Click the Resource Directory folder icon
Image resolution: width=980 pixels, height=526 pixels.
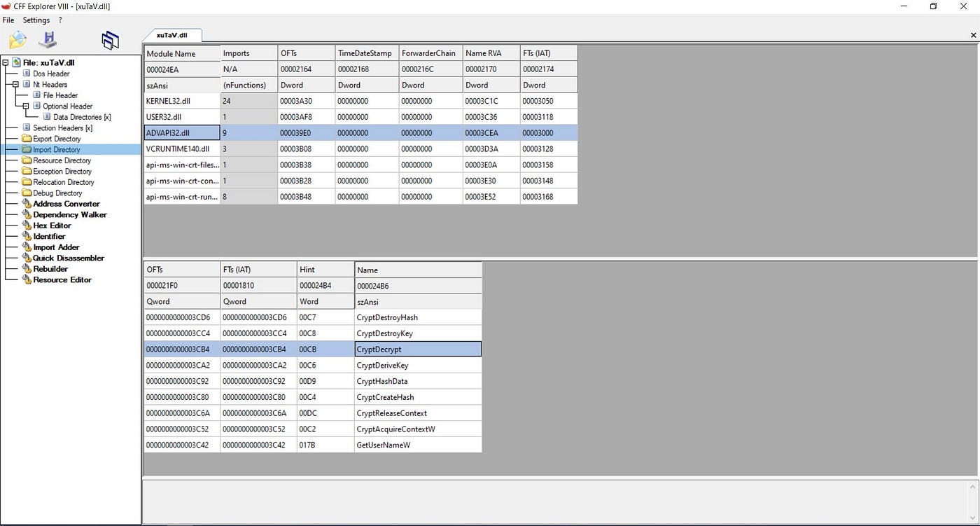27,160
